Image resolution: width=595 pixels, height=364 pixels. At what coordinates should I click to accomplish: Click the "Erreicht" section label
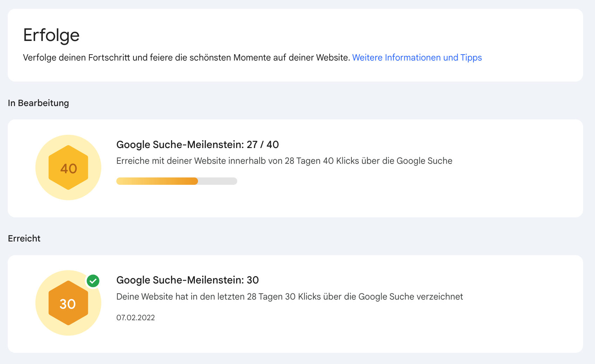[24, 238]
